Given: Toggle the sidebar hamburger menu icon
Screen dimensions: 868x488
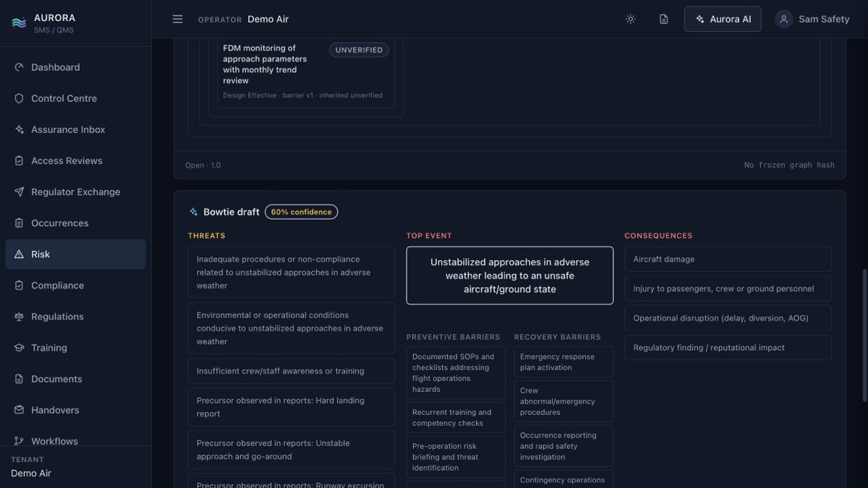Looking at the screenshot, I should pos(177,19).
